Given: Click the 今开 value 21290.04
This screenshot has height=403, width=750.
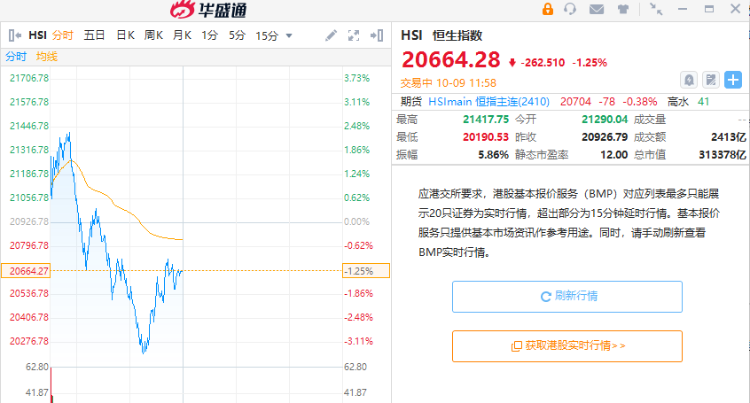Looking at the screenshot, I should (x=604, y=119).
